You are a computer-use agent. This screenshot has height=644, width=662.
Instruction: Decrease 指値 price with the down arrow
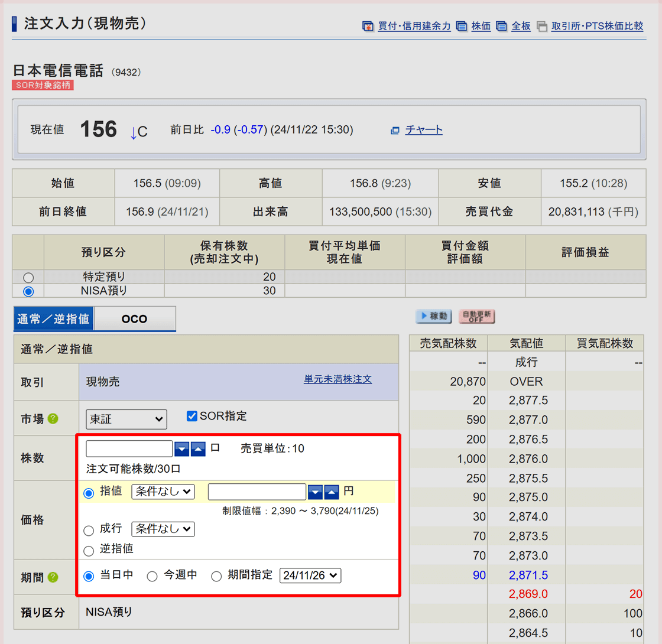316,492
